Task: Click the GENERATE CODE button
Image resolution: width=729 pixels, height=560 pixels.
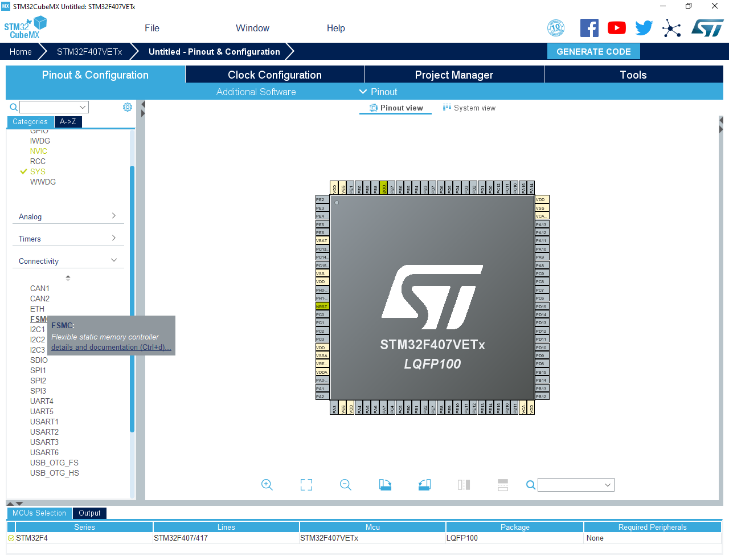Action: (593, 51)
